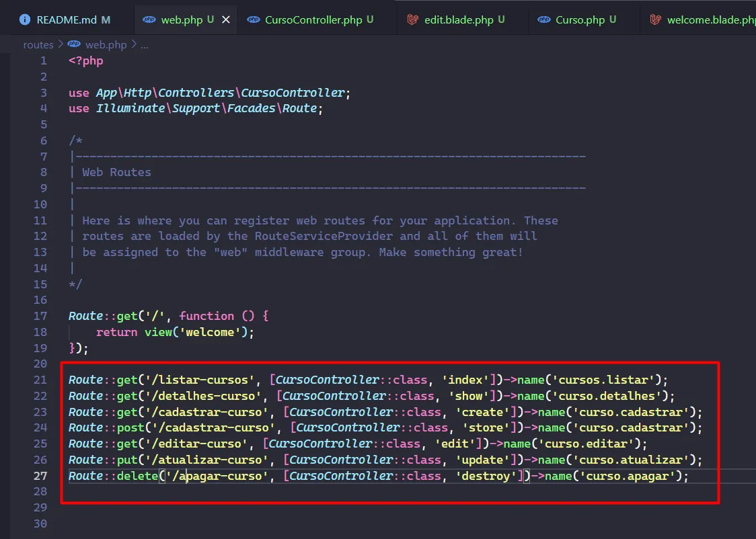The height and width of the screenshot is (539, 756).
Task: Click the PHP icon on Curso.php tab
Action: (x=544, y=20)
